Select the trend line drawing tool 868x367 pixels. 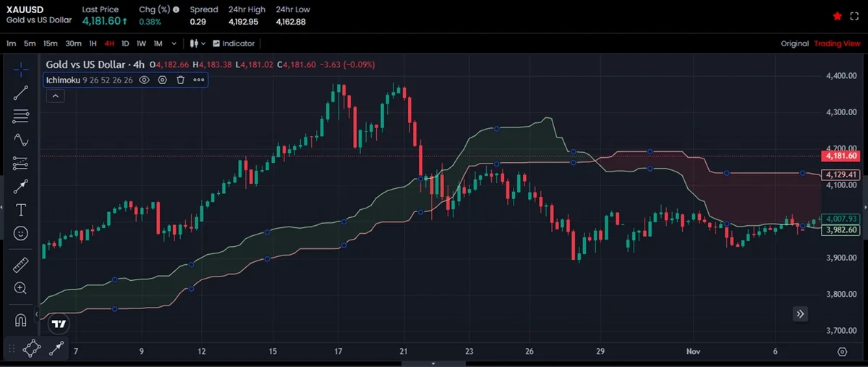(x=21, y=91)
